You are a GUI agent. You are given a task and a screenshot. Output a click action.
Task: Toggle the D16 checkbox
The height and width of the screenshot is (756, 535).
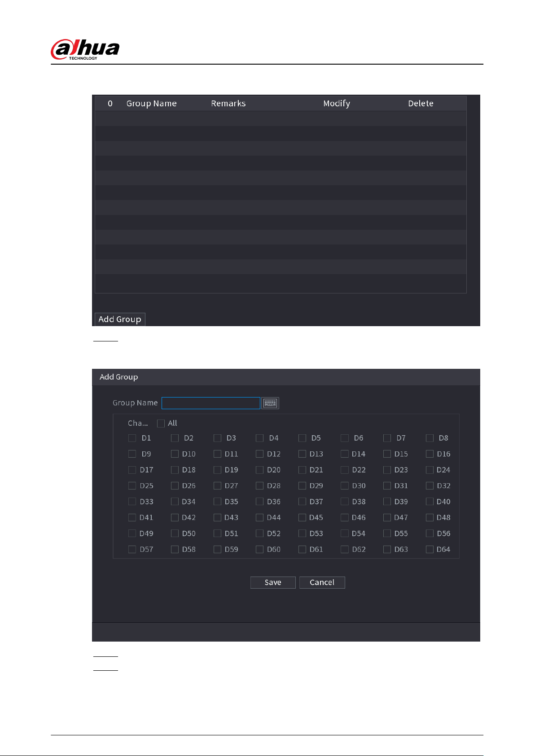tap(430, 454)
